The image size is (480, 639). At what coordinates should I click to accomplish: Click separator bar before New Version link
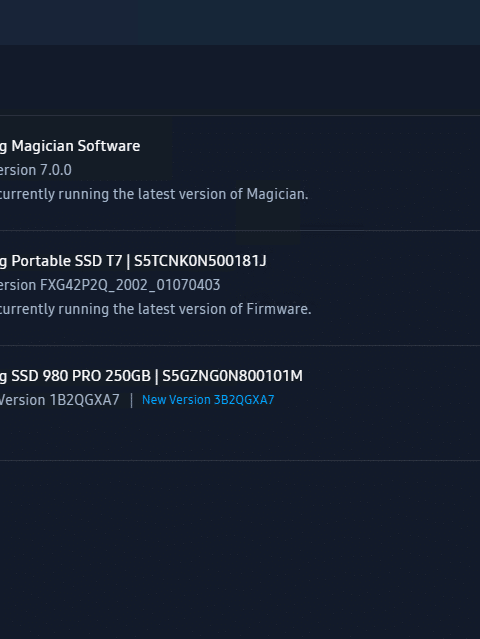(131, 400)
